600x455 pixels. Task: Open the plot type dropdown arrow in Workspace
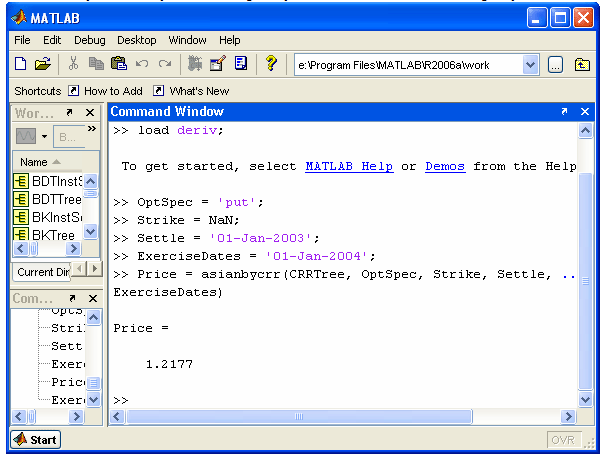[44, 137]
